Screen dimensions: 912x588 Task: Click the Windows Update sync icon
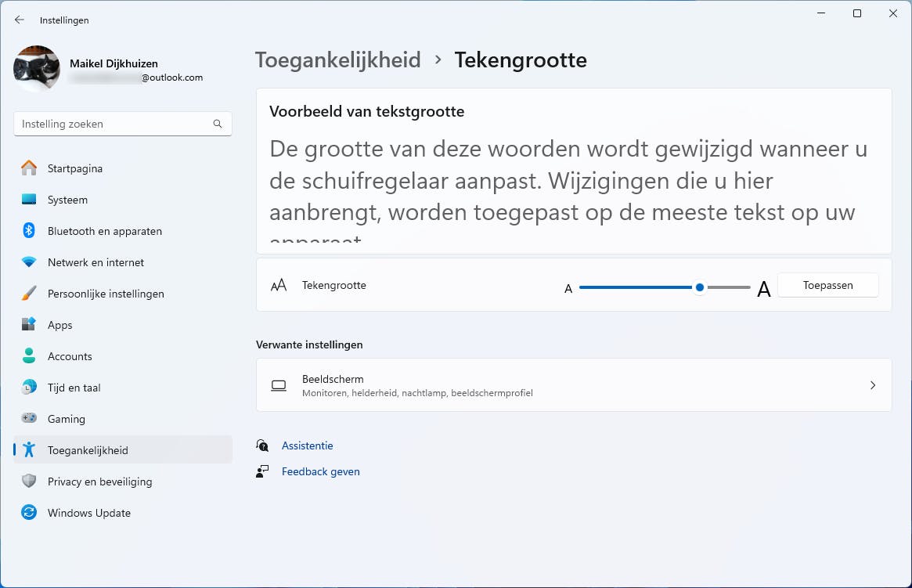(x=29, y=513)
